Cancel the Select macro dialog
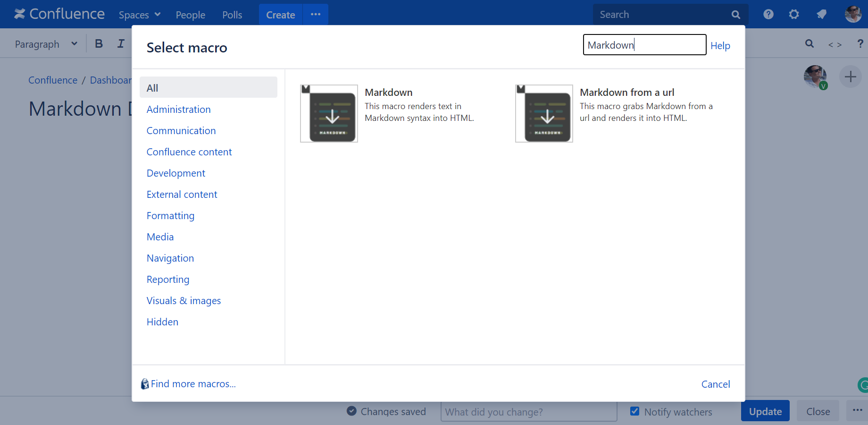This screenshot has height=425, width=868. [x=716, y=384]
